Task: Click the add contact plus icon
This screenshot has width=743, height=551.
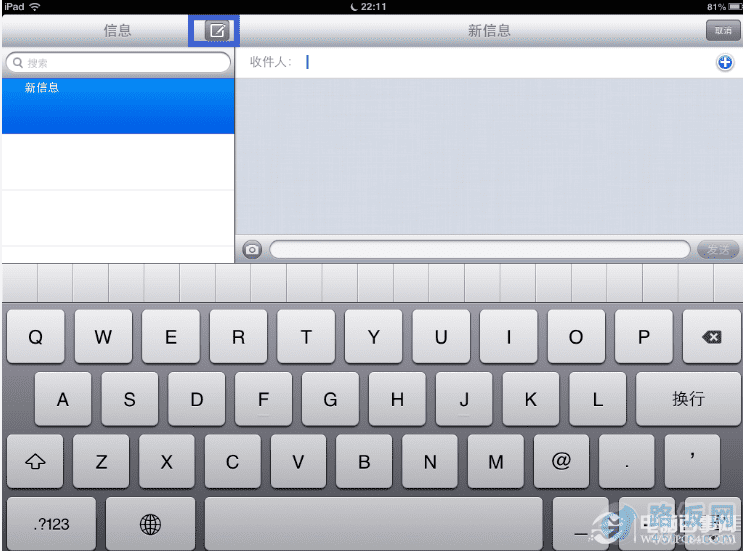Action: tap(725, 62)
